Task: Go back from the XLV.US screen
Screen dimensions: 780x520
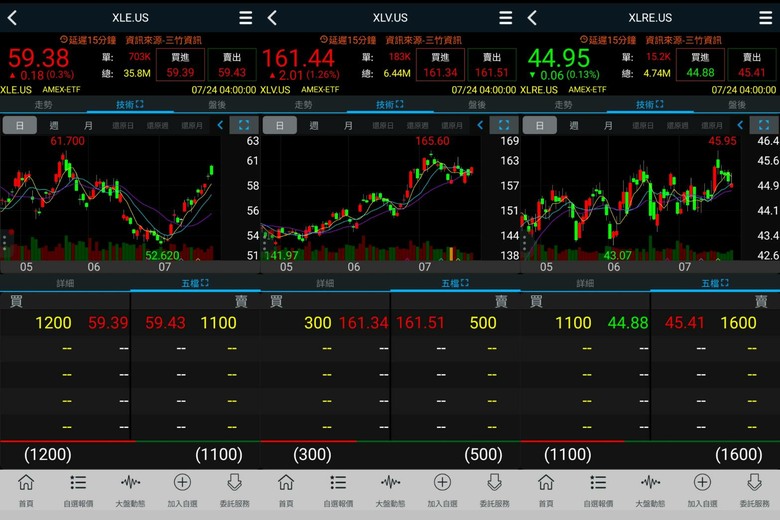Action: point(272,18)
